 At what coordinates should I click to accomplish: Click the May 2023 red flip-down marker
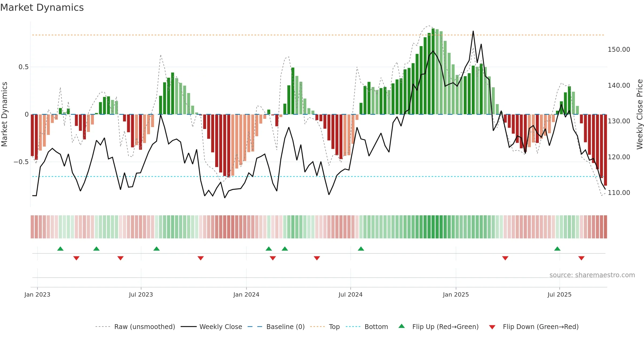coord(120,258)
